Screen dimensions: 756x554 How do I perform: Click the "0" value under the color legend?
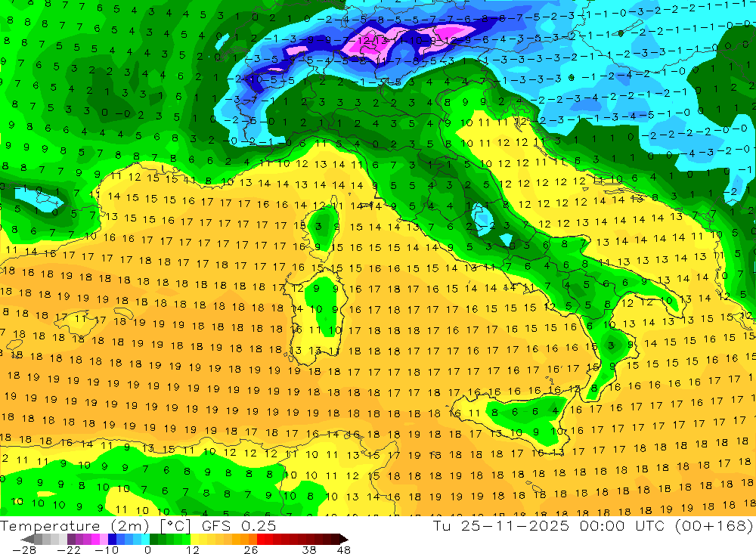pyautogui.click(x=147, y=550)
